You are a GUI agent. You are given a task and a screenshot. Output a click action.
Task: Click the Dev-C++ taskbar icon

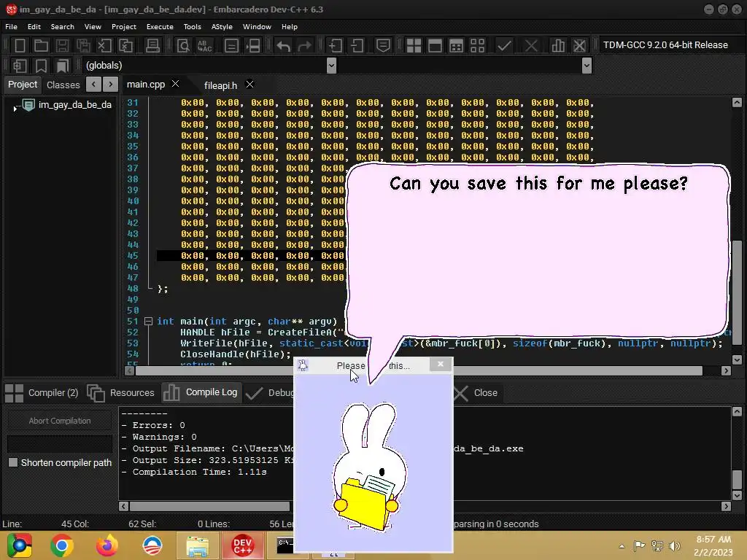(x=242, y=545)
